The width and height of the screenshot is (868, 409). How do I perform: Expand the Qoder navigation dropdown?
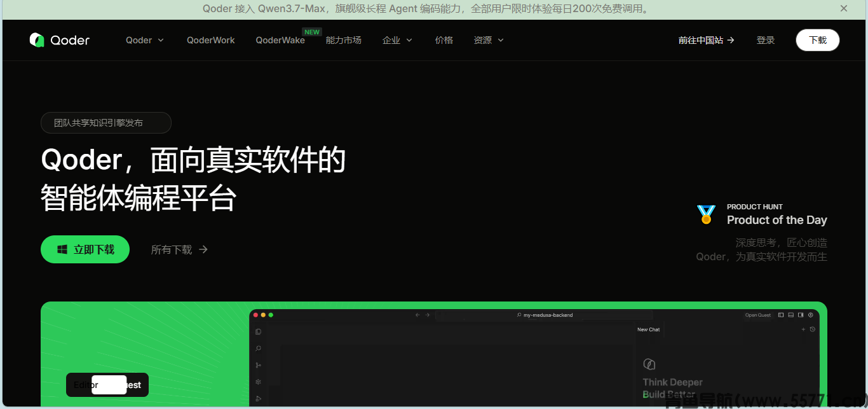[145, 40]
